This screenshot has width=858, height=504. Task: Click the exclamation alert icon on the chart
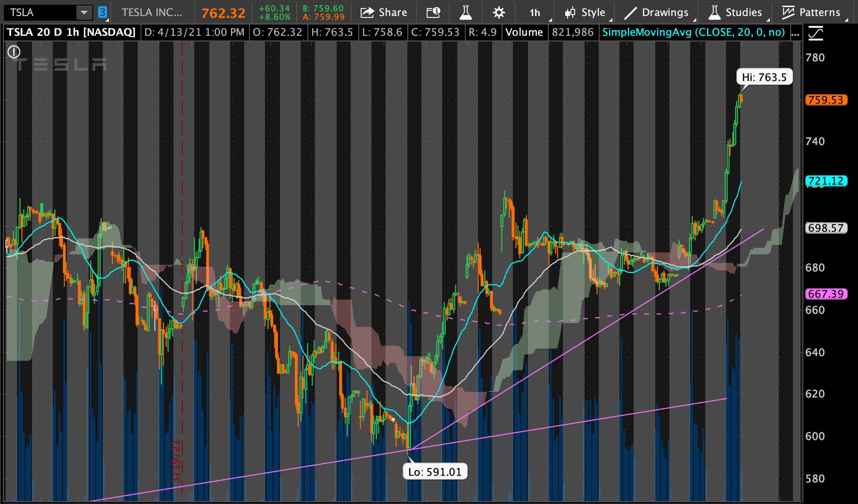pyautogui.click(x=14, y=51)
